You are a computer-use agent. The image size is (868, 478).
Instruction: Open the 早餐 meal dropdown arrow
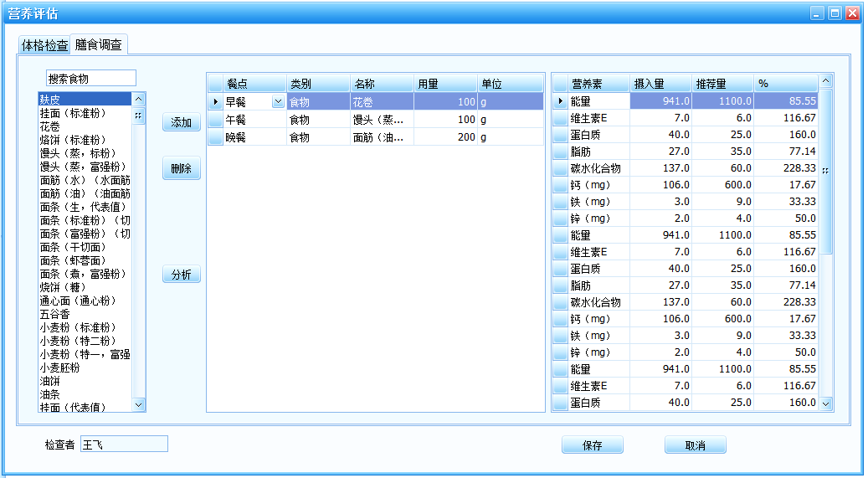(x=278, y=101)
